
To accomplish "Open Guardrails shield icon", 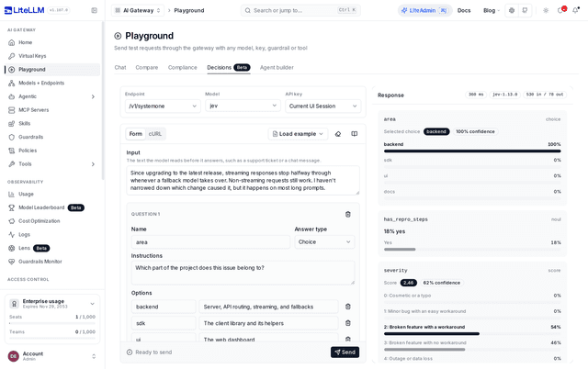I will coord(12,137).
